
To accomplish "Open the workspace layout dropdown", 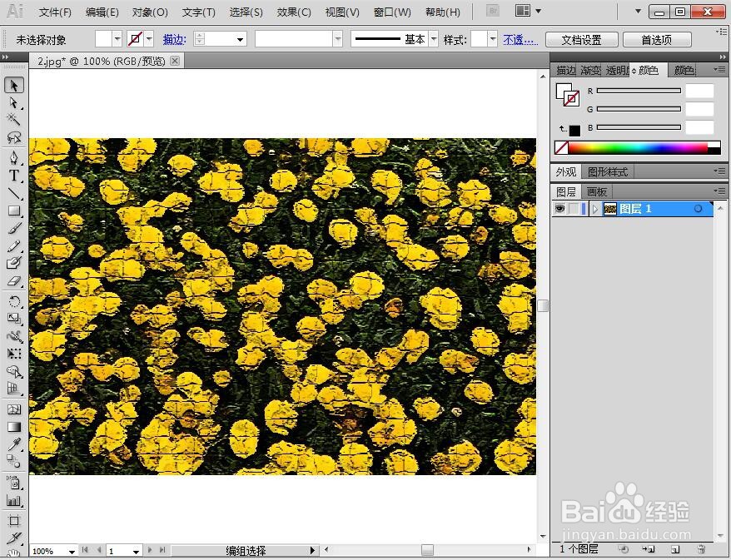I will pos(539,11).
